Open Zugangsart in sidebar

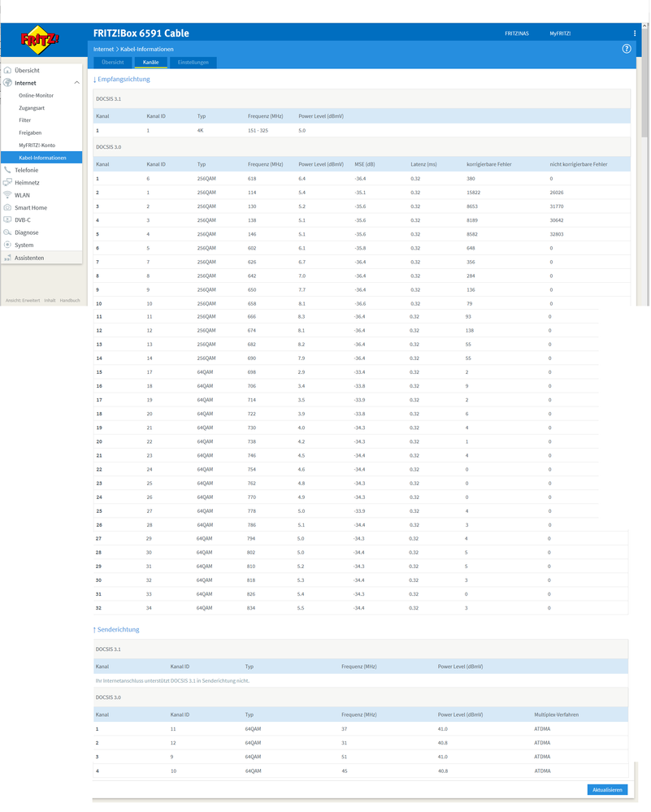32,108
